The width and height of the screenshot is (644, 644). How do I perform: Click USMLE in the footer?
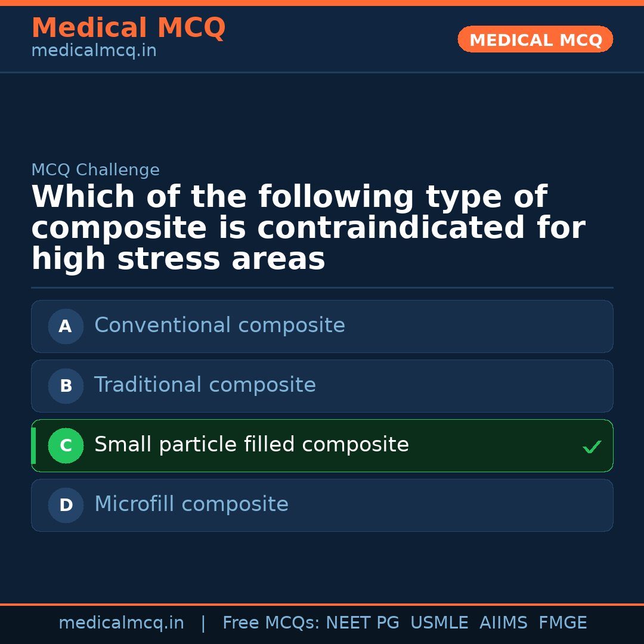pos(439,623)
